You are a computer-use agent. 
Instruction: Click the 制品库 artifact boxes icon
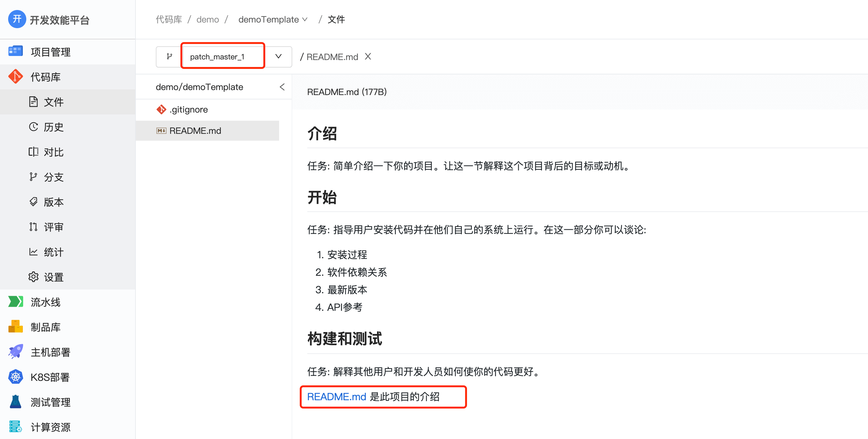point(16,326)
